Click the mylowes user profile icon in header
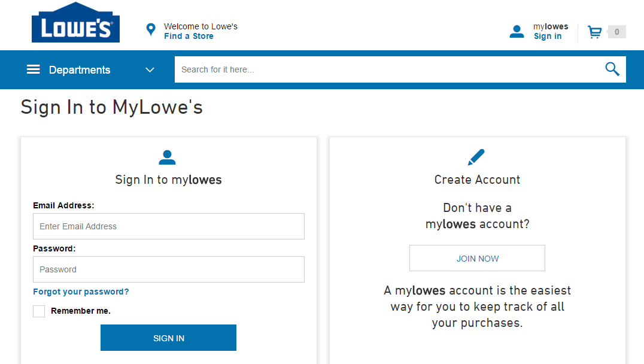Image resolution: width=644 pixels, height=364 pixels. pyautogui.click(x=517, y=32)
